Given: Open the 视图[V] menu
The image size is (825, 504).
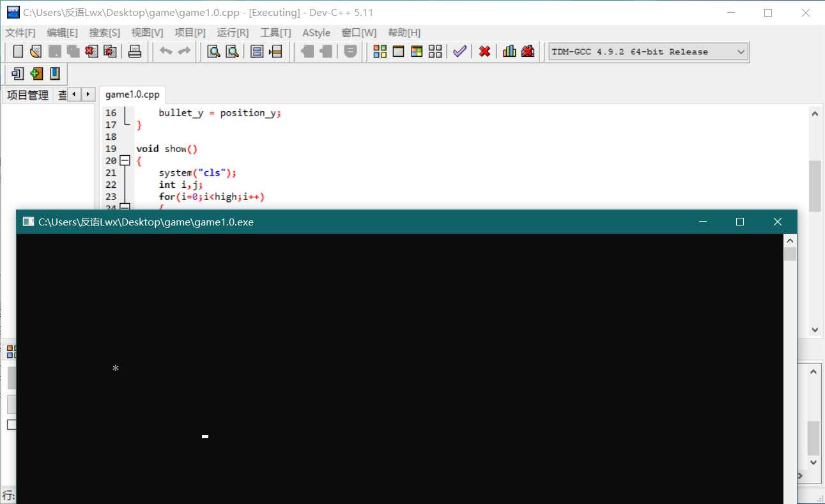Looking at the screenshot, I should pos(147,33).
